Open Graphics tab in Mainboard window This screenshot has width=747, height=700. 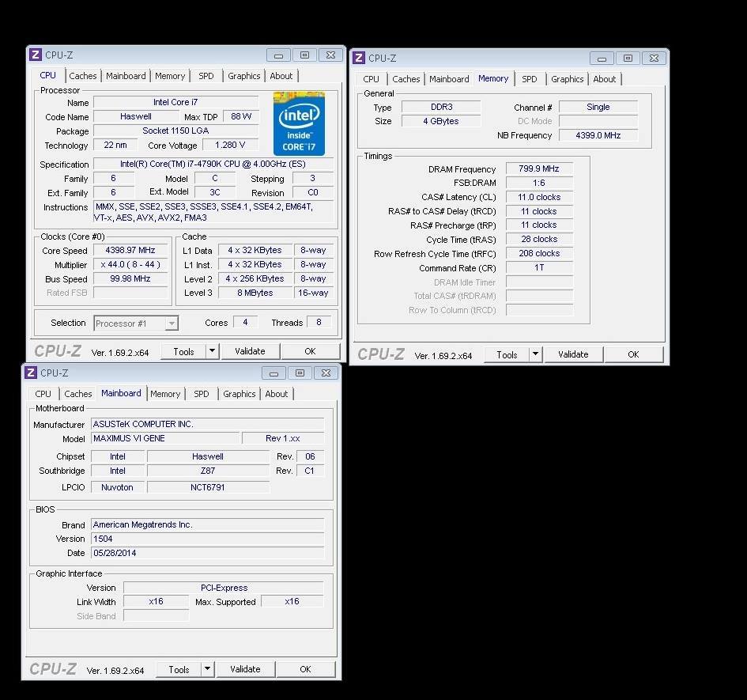click(x=240, y=394)
